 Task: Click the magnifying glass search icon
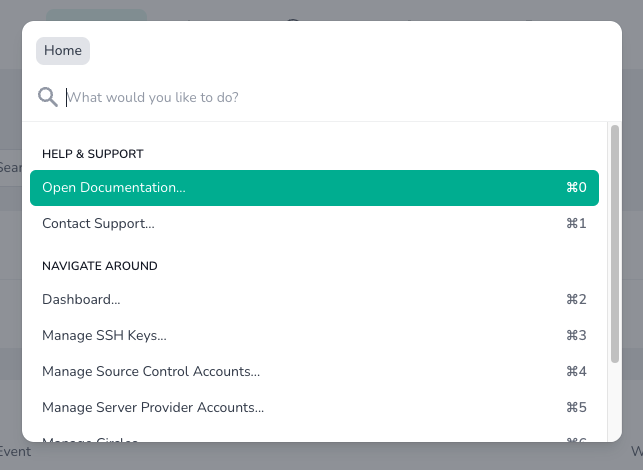pyautogui.click(x=47, y=97)
